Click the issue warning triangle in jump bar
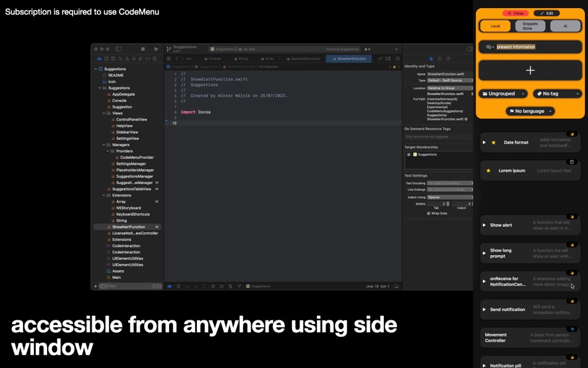588x368 pixels. click(394, 66)
